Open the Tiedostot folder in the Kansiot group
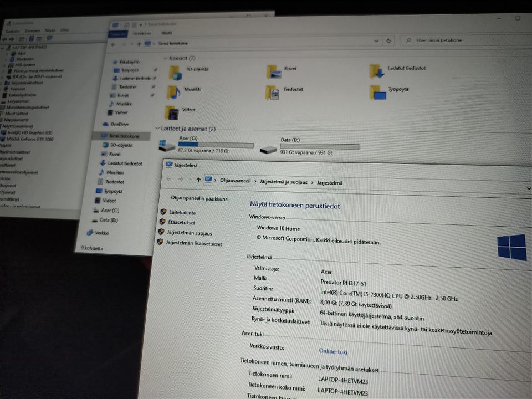This screenshot has height=399, width=532. 273,93
